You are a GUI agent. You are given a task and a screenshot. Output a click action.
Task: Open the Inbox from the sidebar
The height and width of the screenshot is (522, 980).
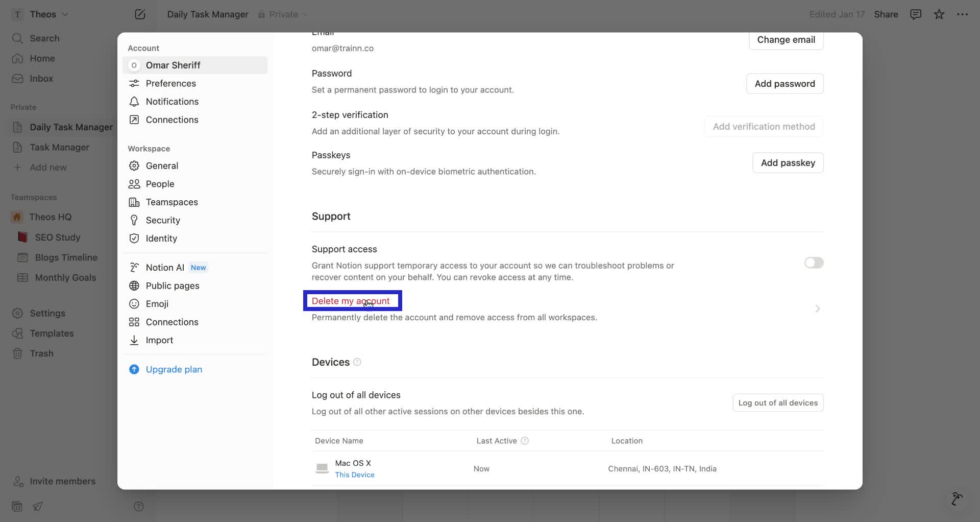[41, 79]
